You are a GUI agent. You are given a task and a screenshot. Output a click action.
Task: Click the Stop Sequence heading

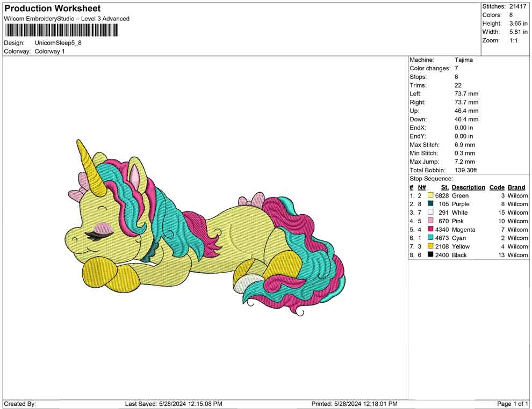(431, 179)
